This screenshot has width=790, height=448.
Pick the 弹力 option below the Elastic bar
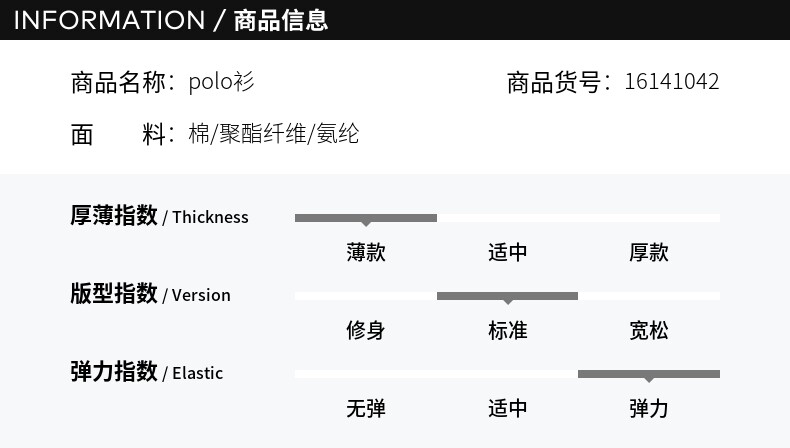(648, 408)
